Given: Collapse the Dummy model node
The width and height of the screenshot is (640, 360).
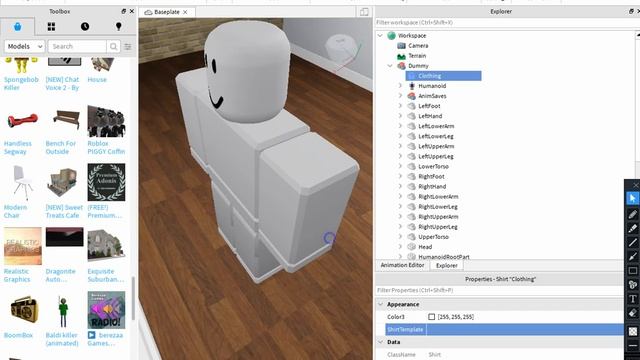Looking at the screenshot, I should (x=390, y=66).
